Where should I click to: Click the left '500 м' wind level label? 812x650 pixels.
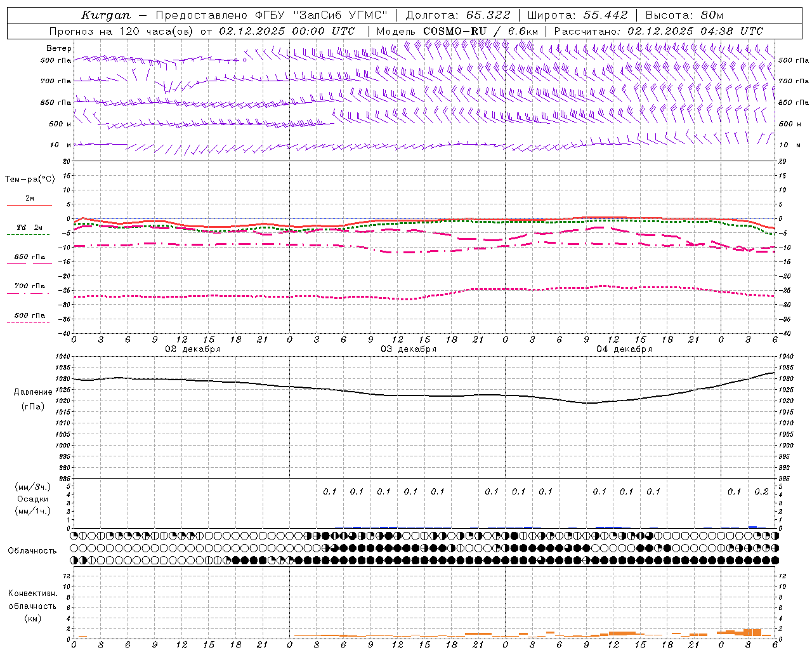click(x=60, y=124)
